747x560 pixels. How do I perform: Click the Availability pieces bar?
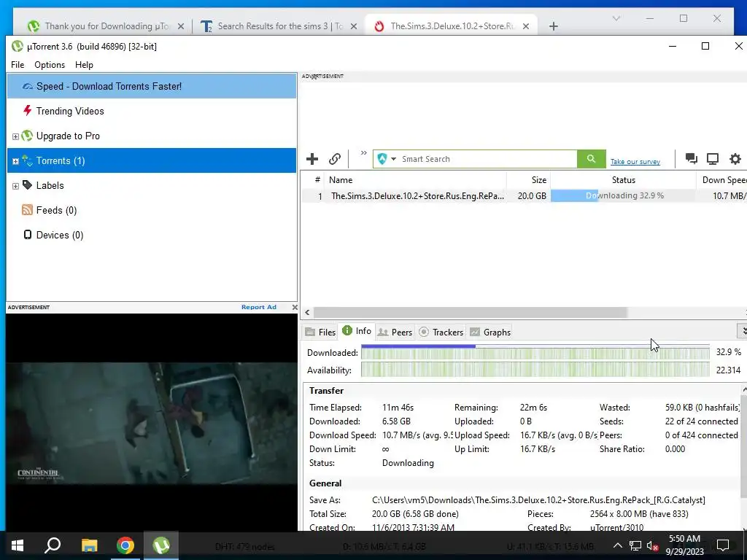click(535, 370)
